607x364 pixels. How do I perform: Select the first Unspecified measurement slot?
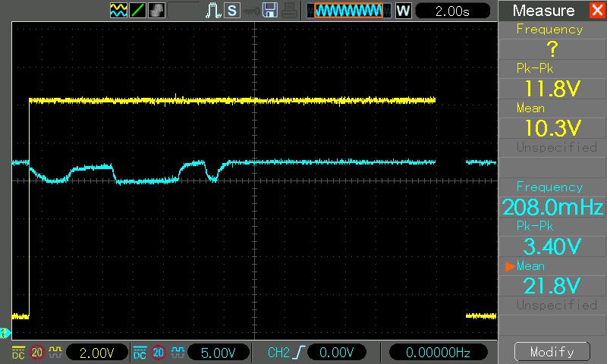point(557,147)
